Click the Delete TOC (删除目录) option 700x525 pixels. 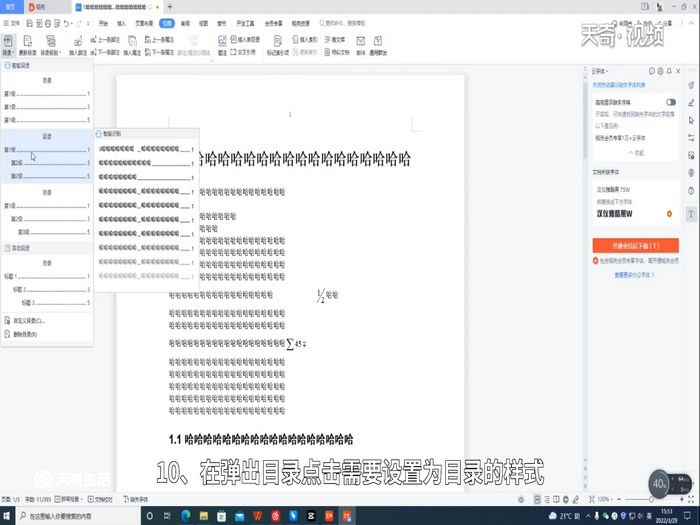(24, 334)
